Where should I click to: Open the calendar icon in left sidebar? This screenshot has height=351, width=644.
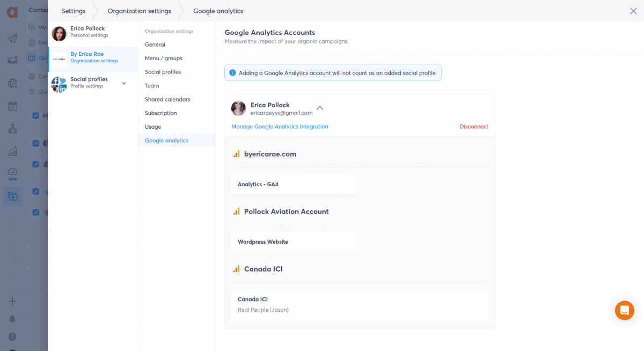tap(12, 106)
